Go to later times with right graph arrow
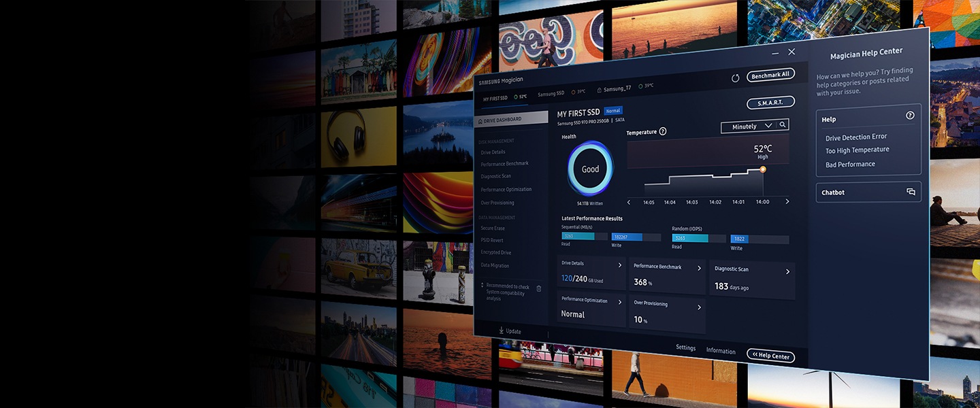 click(787, 201)
